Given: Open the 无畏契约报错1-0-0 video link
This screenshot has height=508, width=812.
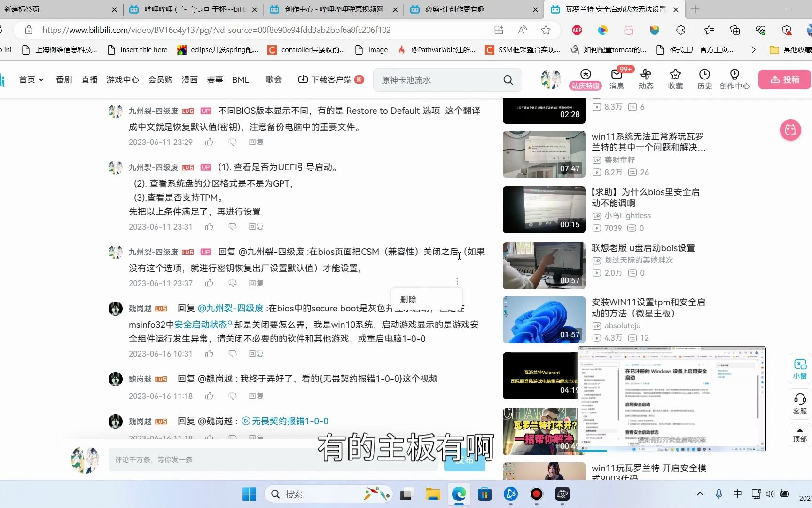Looking at the screenshot, I should pyautogui.click(x=290, y=421).
